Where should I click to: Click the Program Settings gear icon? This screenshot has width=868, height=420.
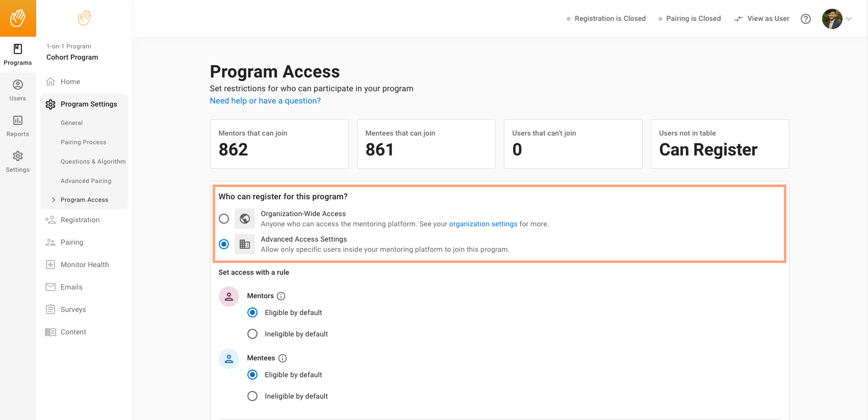click(50, 104)
